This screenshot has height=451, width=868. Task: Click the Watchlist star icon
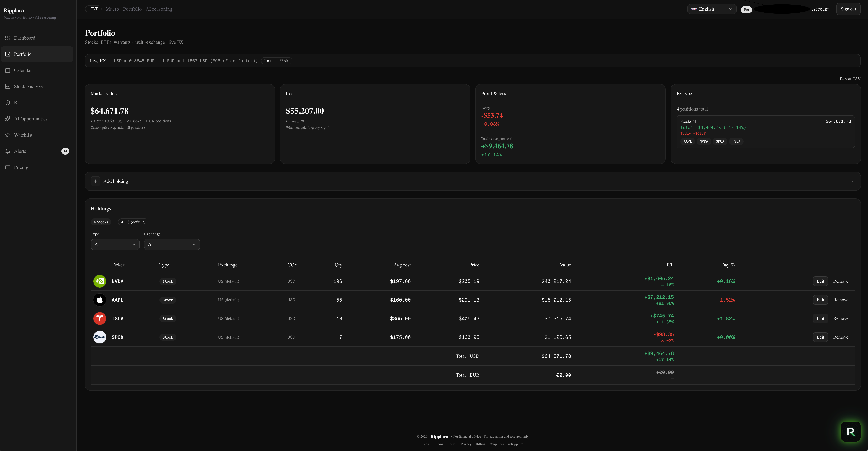tap(8, 135)
